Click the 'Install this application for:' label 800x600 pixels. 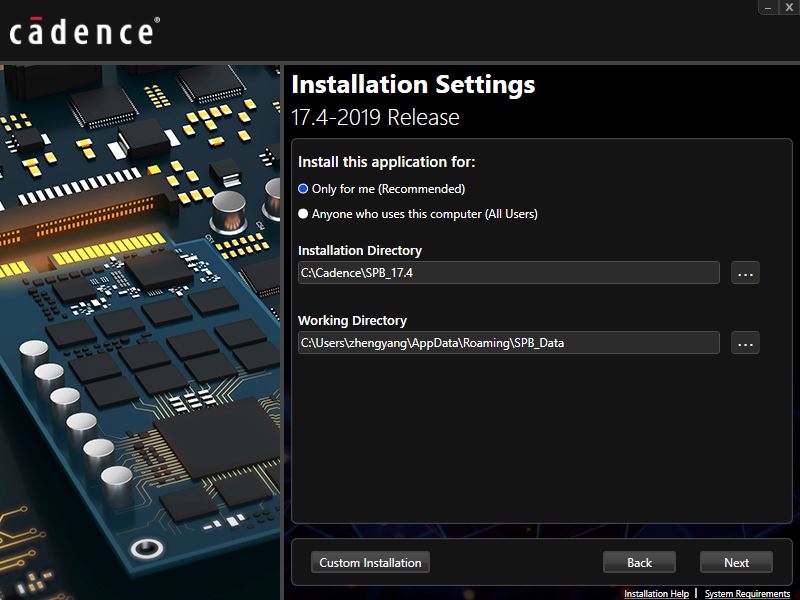coord(387,162)
